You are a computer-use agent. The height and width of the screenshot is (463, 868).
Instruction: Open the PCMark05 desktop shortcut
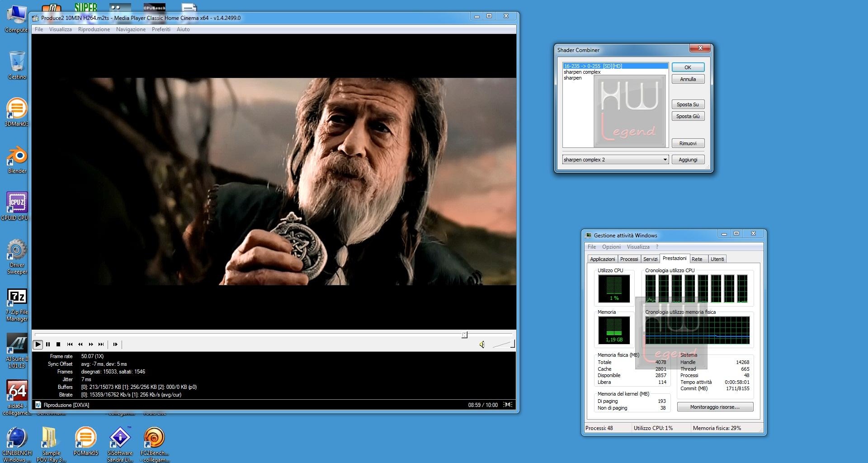[x=85, y=441]
